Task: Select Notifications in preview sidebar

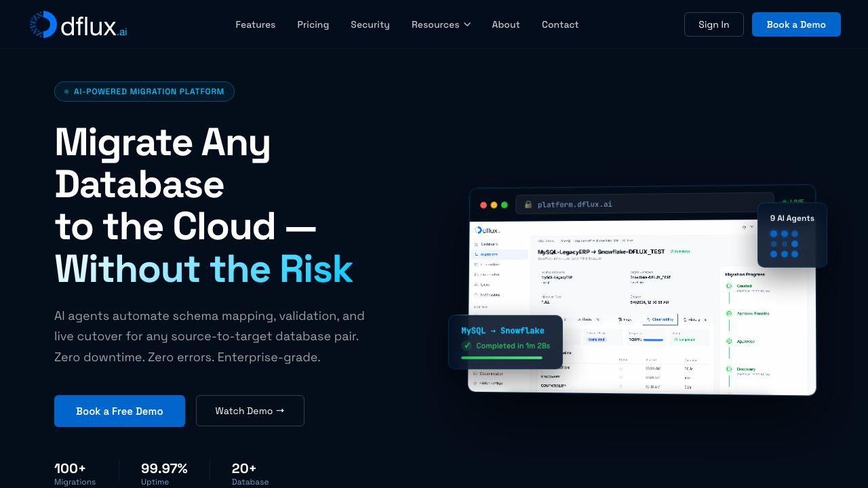Action: coord(487,295)
